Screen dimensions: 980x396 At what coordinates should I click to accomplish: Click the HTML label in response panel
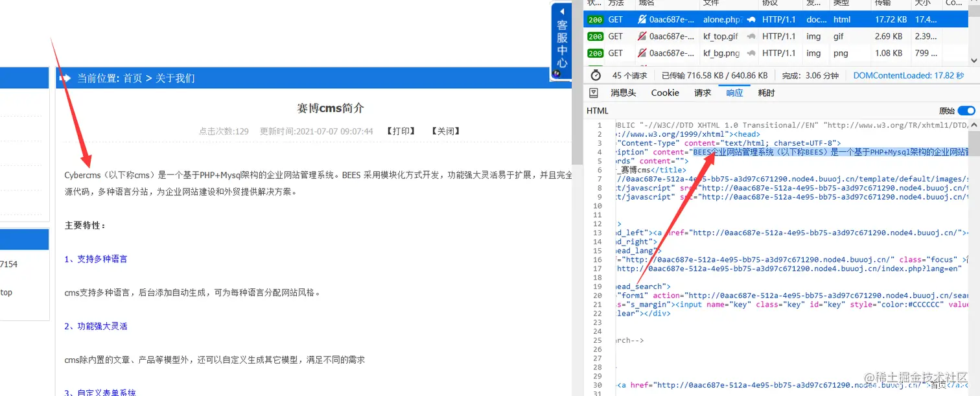coord(598,111)
